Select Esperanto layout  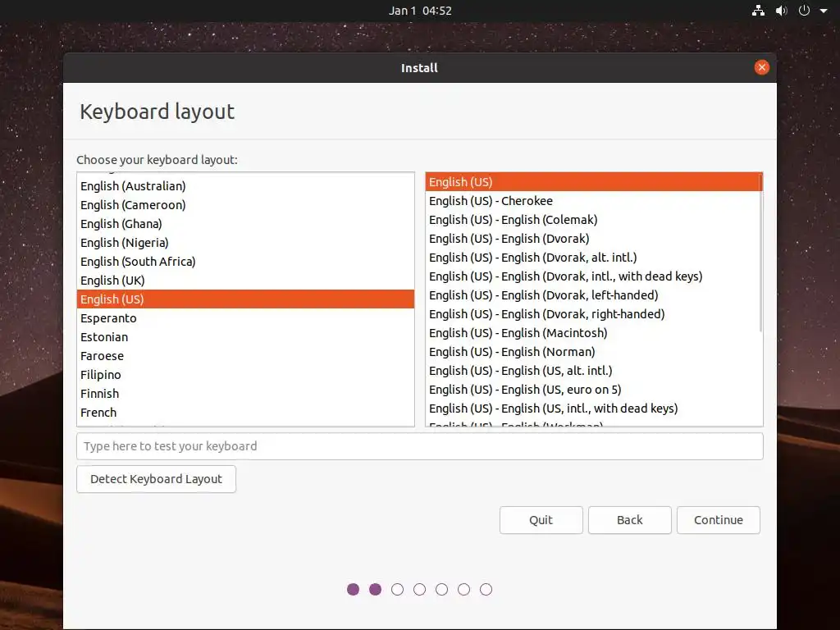tap(245, 318)
